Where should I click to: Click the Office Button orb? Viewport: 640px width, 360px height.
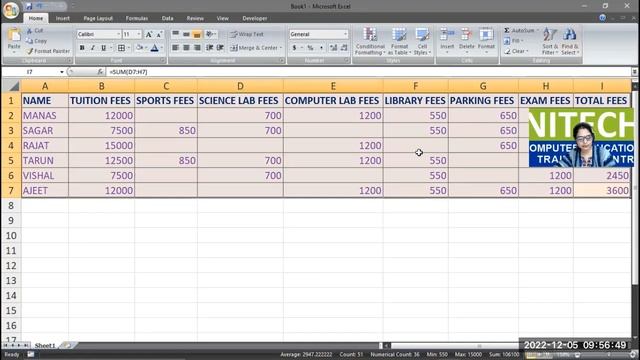(x=11, y=10)
